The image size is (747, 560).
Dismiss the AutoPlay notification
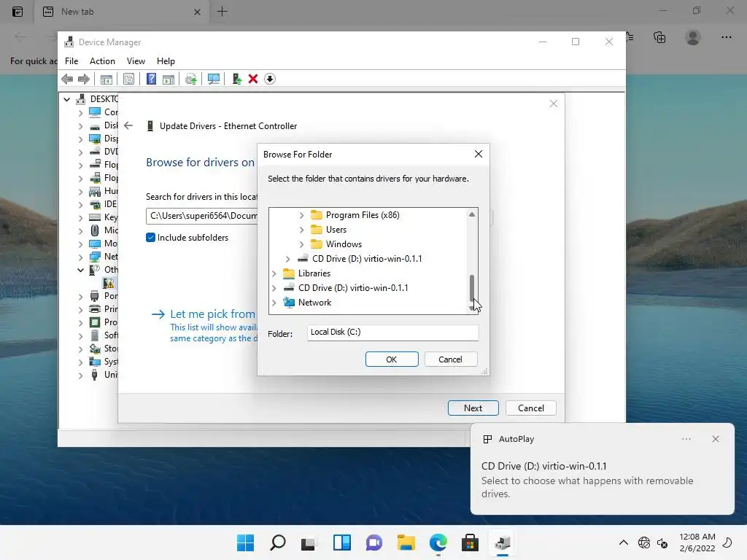tap(715, 439)
